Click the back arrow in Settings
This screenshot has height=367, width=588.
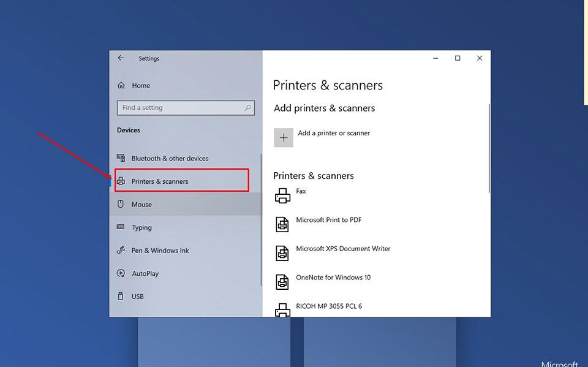point(121,58)
